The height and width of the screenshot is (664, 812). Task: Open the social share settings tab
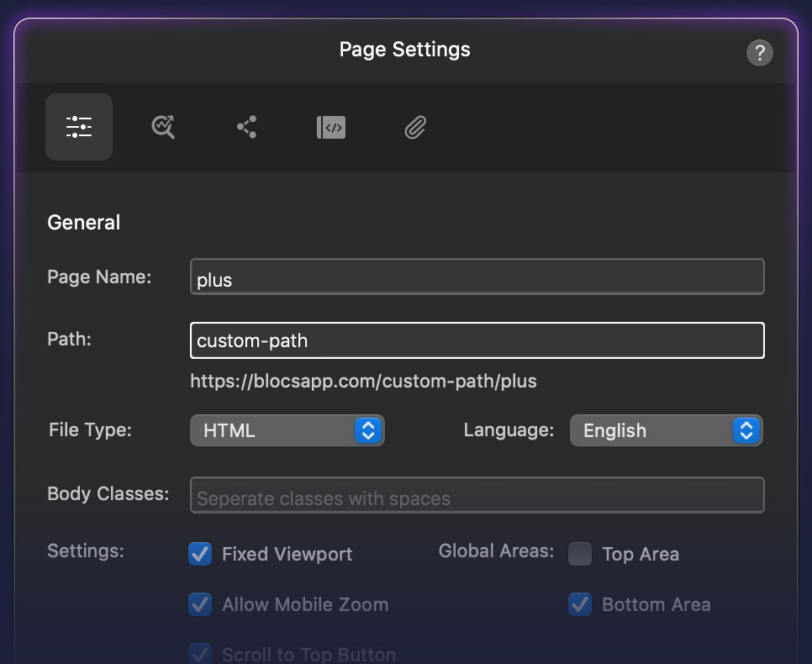pos(246,127)
